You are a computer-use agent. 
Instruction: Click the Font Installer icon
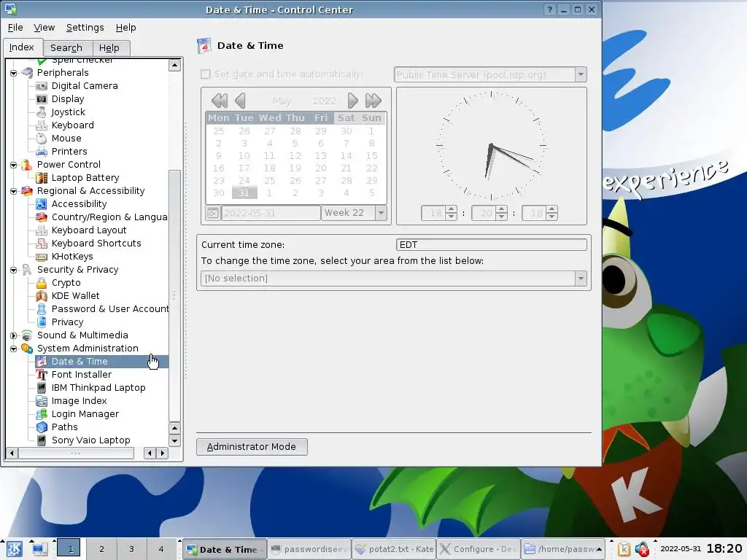[42, 375]
